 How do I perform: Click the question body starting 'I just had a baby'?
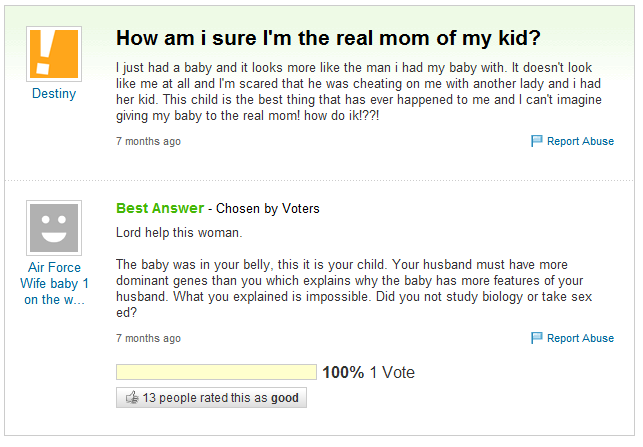click(364, 91)
